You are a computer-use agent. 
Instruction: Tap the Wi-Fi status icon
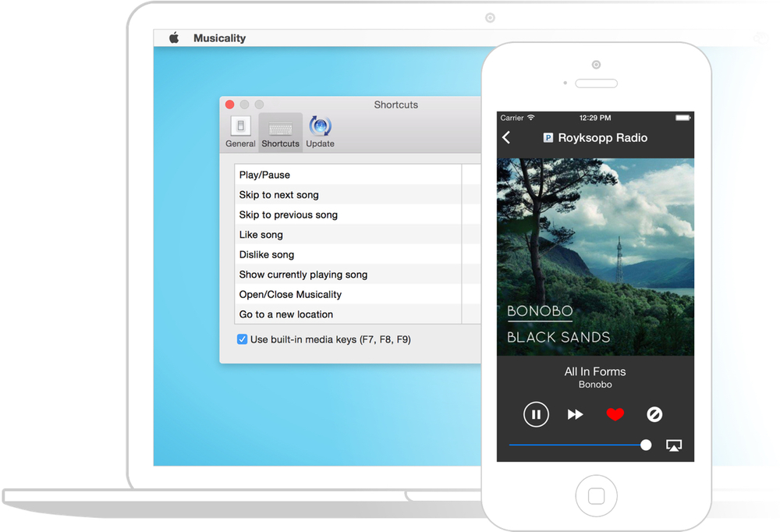(x=530, y=118)
